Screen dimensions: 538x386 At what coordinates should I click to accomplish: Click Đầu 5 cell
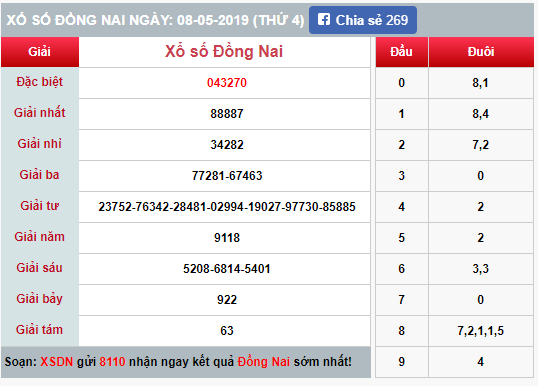point(402,238)
